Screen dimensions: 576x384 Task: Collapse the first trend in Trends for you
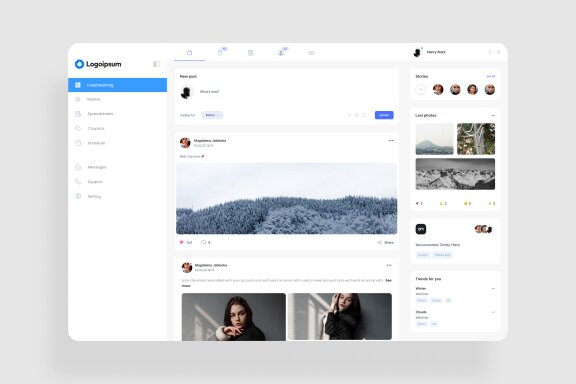tap(493, 288)
